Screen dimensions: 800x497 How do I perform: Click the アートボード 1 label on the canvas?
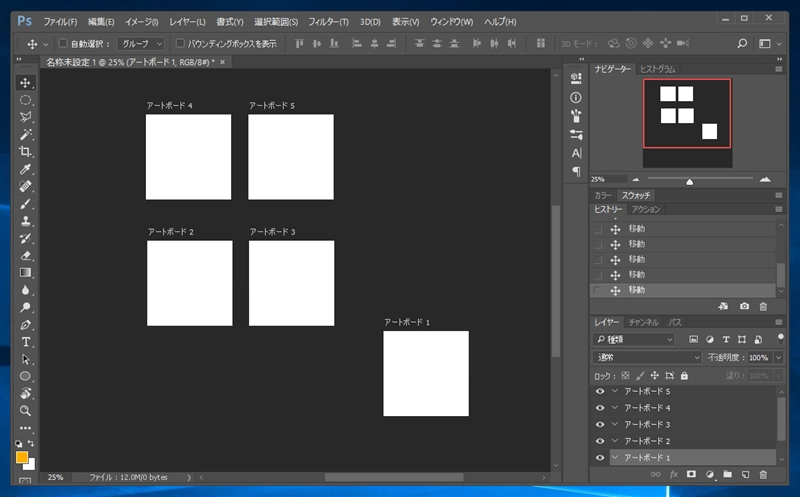406,322
